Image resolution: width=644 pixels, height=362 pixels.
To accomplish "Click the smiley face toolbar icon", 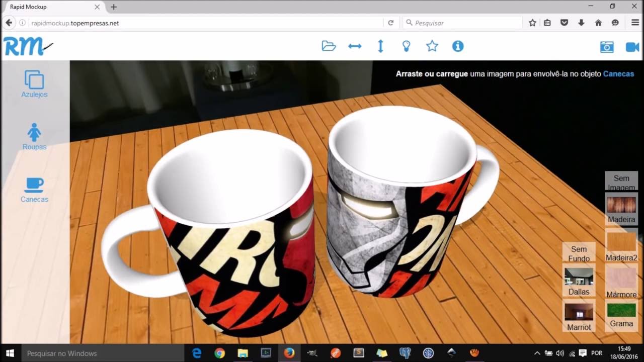I will pos(615,23).
